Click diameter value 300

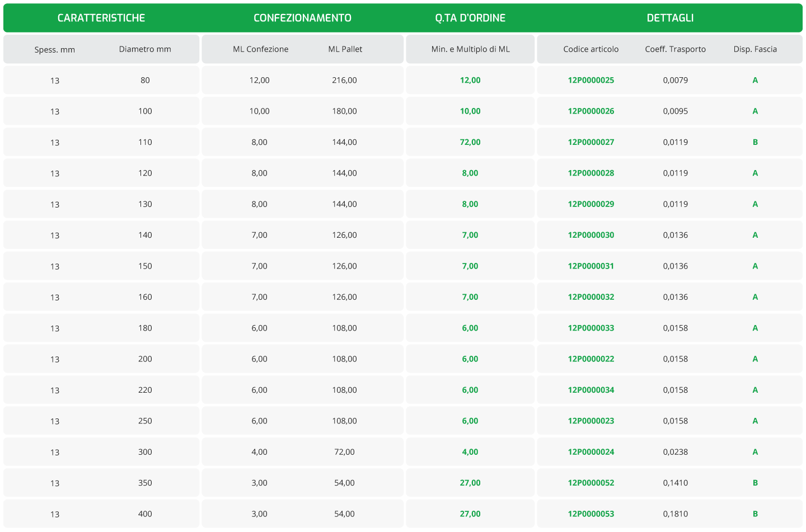click(x=145, y=452)
